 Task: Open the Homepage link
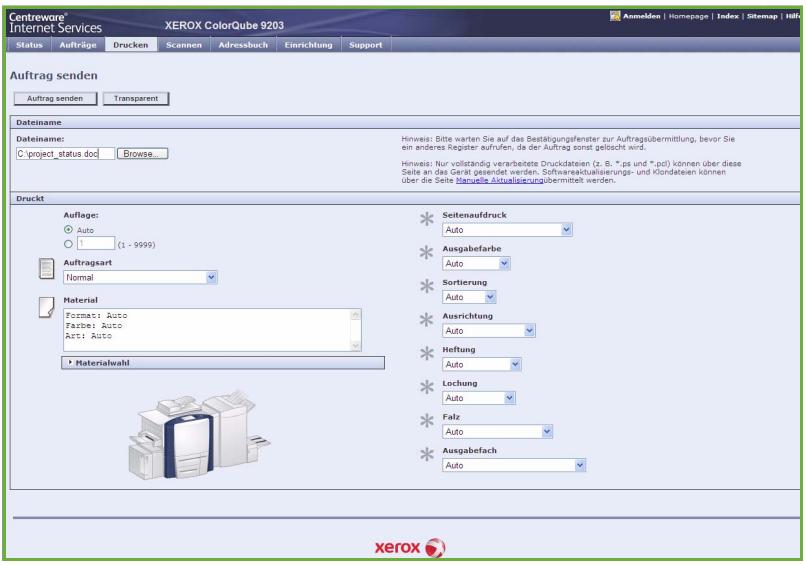[688, 16]
